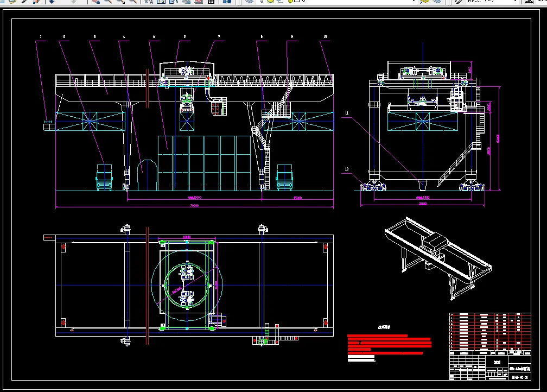Click the Layer Previous icon
Viewport: 547px width, 392px height.
(x=437, y=2)
